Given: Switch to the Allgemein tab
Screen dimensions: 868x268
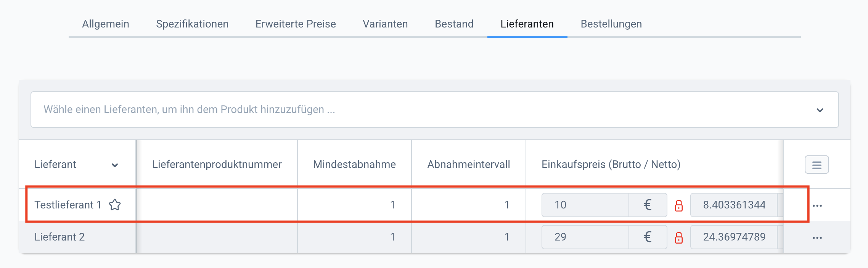Looking at the screenshot, I should [106, 24].
